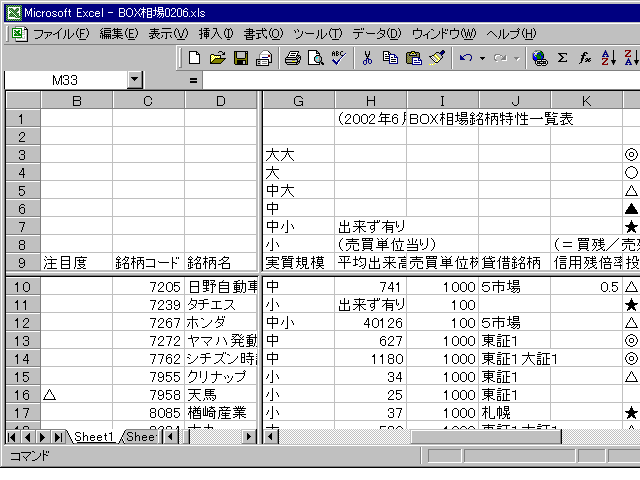This screenshot has height=480, width=640.
Task: Select column H header
Action: (x=371, y=101)
